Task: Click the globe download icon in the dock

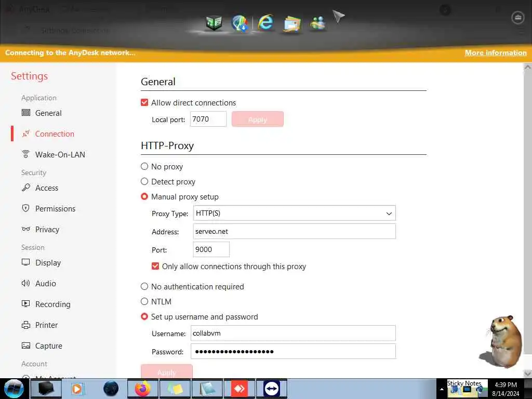Action: [x=240, y=23]
